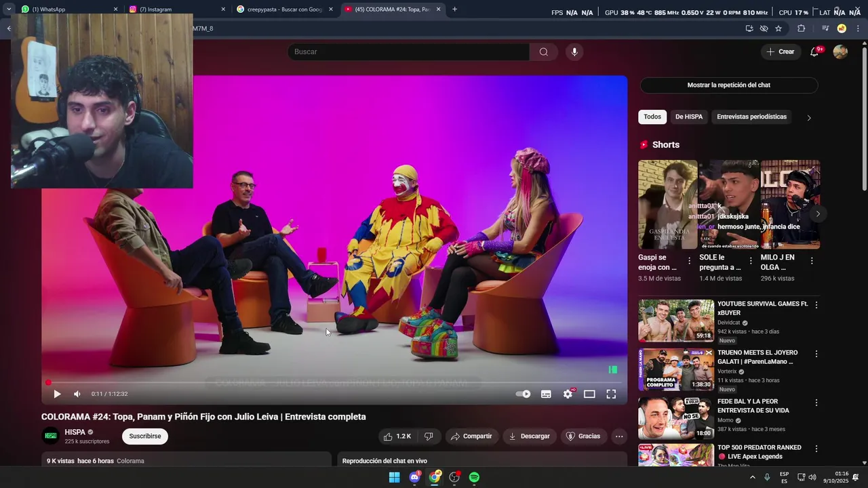868x488 pixels.
Task: Open the SOLE le pregunta Short
Action: pos(729,205)
